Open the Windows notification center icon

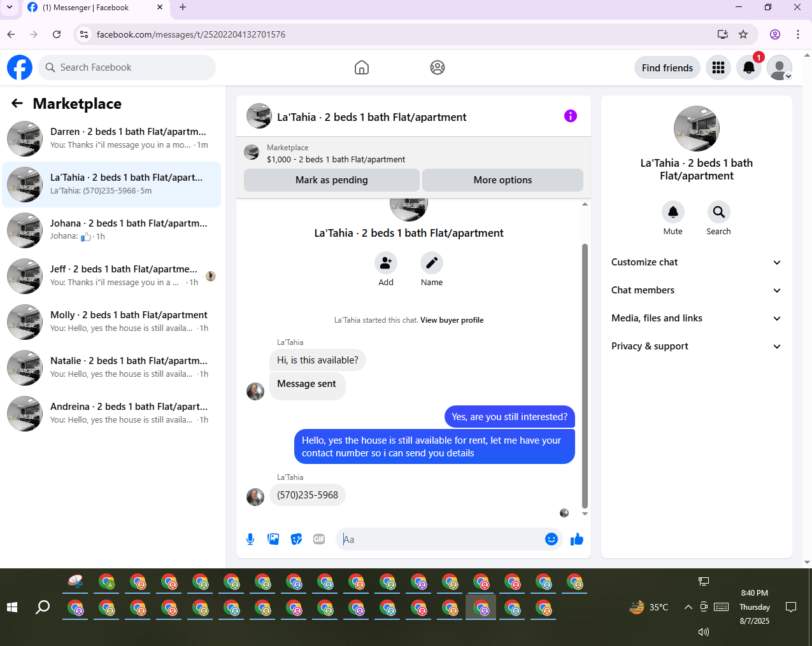(791, 607)
